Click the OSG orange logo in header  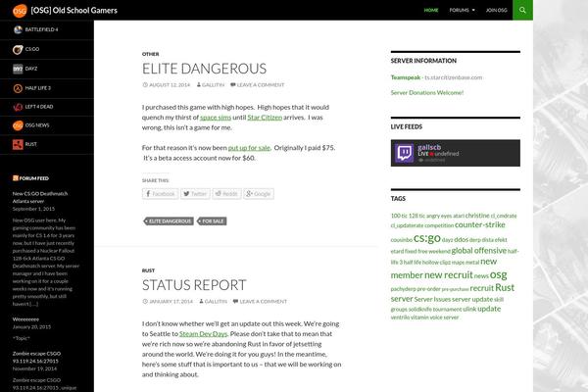pyautogui.click(x=20, y=11)
